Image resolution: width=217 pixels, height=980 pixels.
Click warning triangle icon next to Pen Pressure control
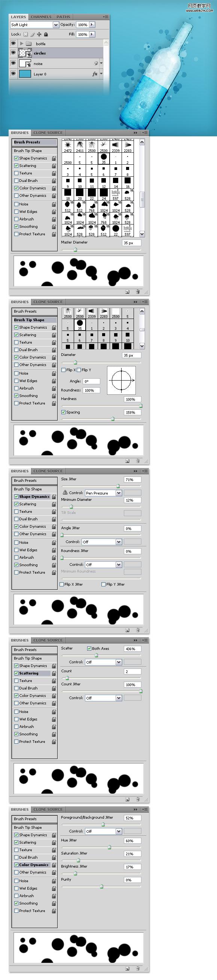click(65, 492)
